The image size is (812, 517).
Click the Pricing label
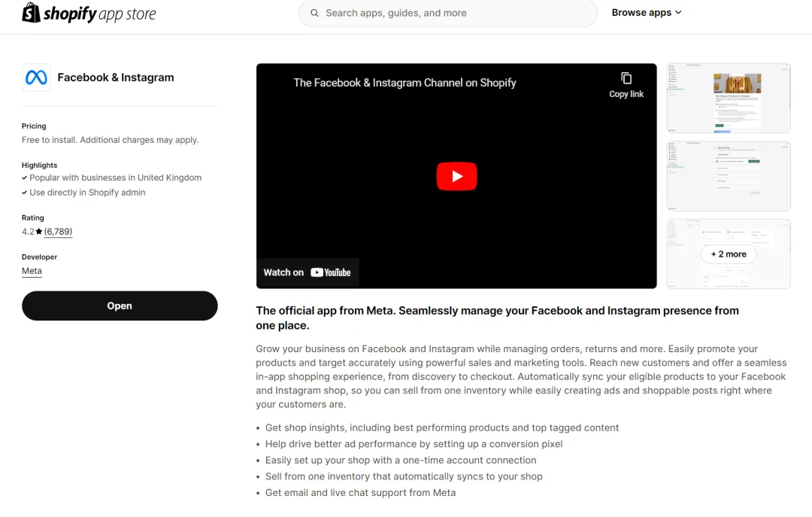click(34, 126)
